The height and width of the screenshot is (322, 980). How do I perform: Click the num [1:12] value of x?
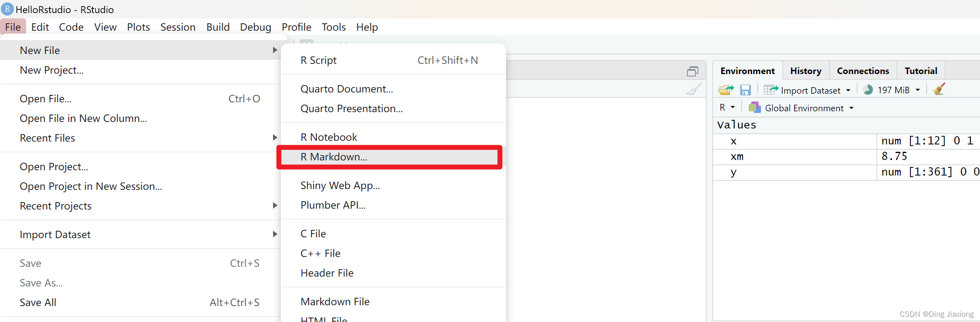pos(928,141)
